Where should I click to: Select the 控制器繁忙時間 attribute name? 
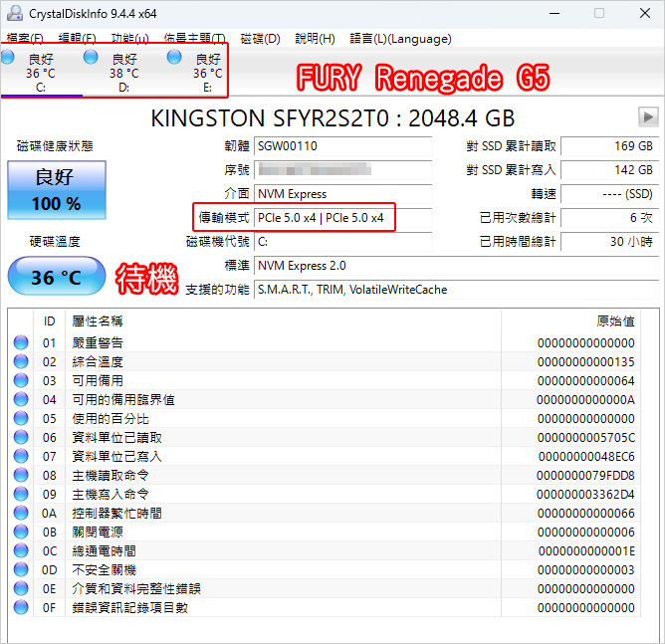[x=116, y=514]
